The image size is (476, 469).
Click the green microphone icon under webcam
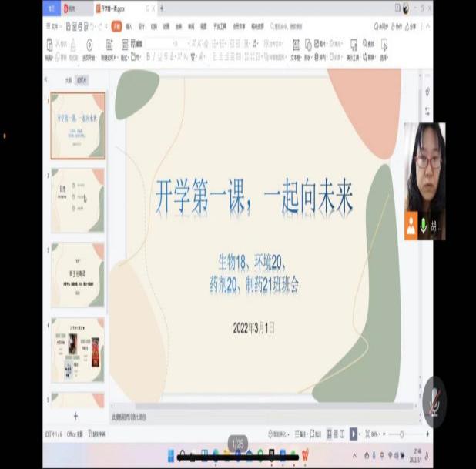click(x=424, y=226)
